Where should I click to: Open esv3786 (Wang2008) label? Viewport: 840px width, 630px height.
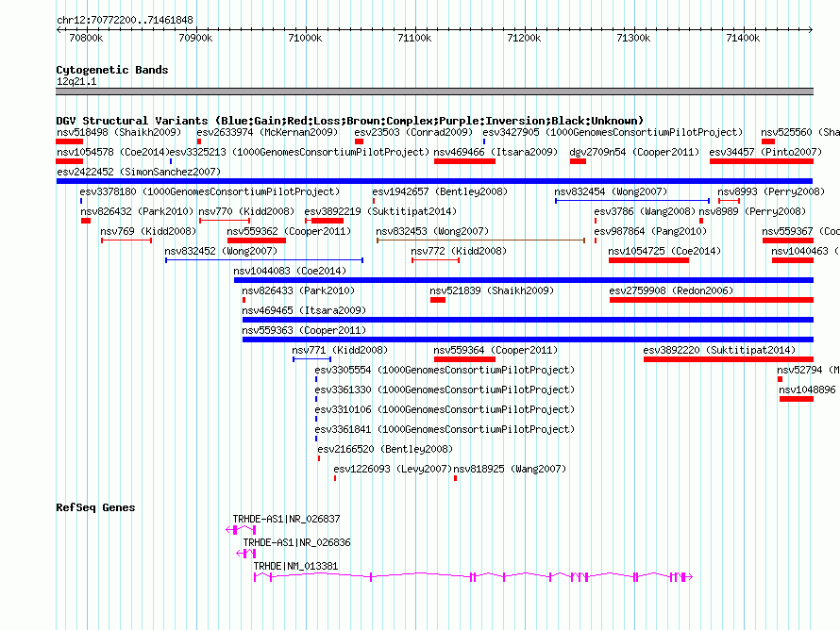tap(645, 211)
